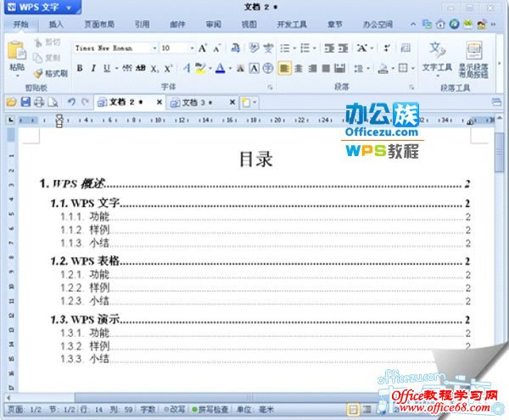Click the shrink font size icon
Viewport: 509px width, 420px height.
click(x=217, y=48)
